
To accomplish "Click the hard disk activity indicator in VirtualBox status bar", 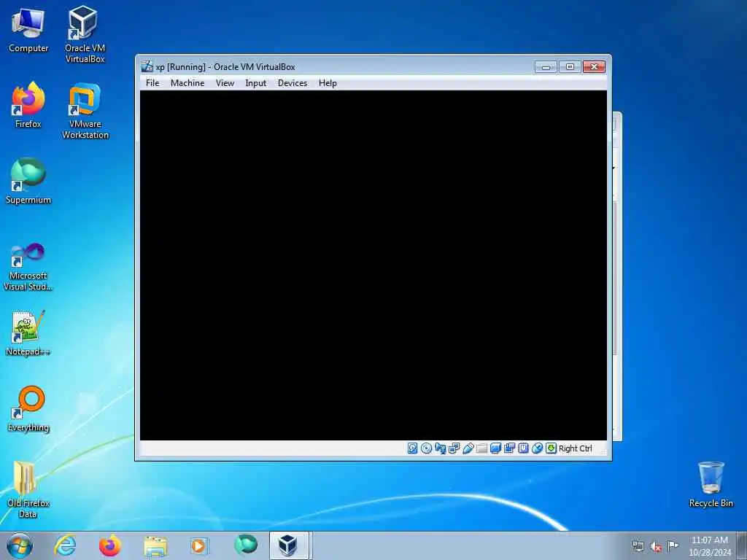I will coord(413,448).
